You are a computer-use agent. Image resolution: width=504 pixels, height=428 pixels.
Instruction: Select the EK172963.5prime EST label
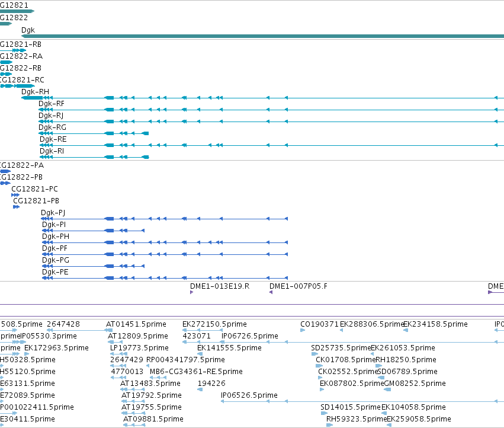57,348
